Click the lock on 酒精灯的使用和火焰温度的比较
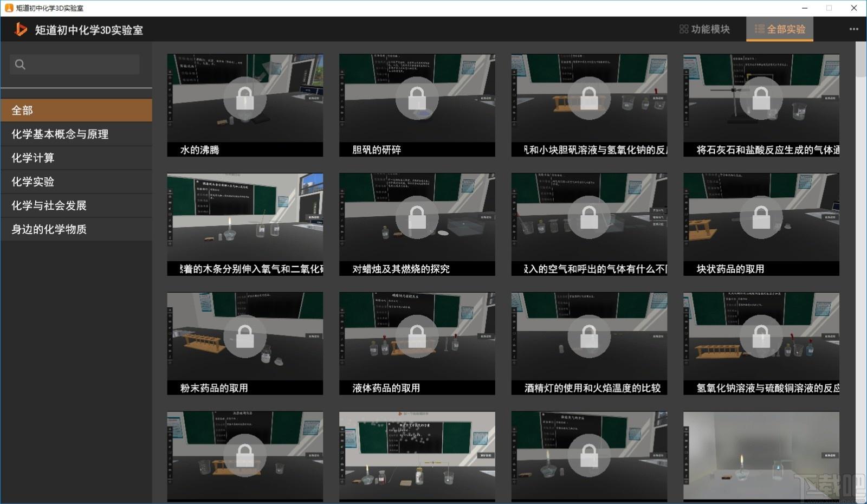The image size is (867, 504). (589, 337)
